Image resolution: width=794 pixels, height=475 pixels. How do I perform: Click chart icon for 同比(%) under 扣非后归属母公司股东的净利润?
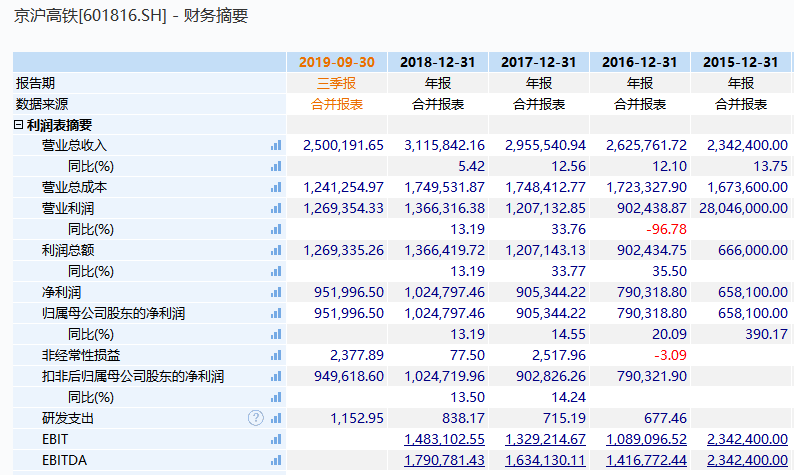coord(276,398)
